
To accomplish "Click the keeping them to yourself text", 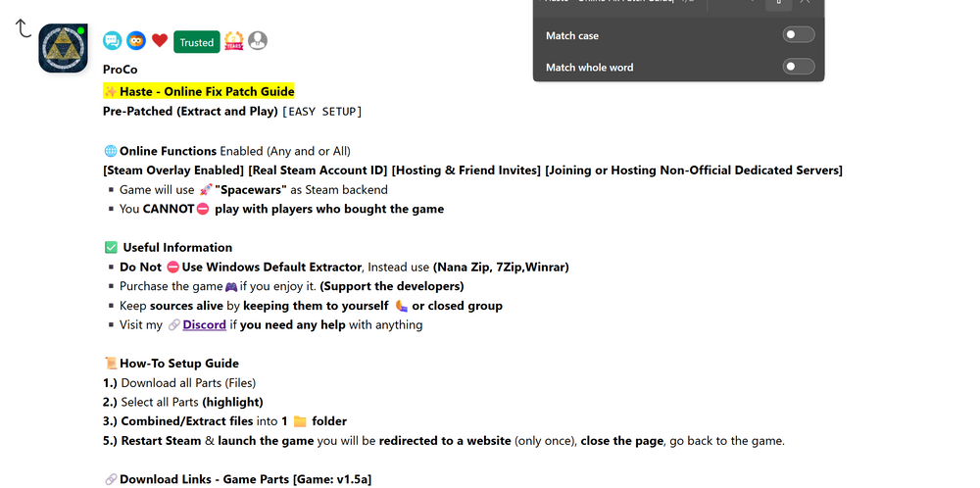I will point(316,306).
